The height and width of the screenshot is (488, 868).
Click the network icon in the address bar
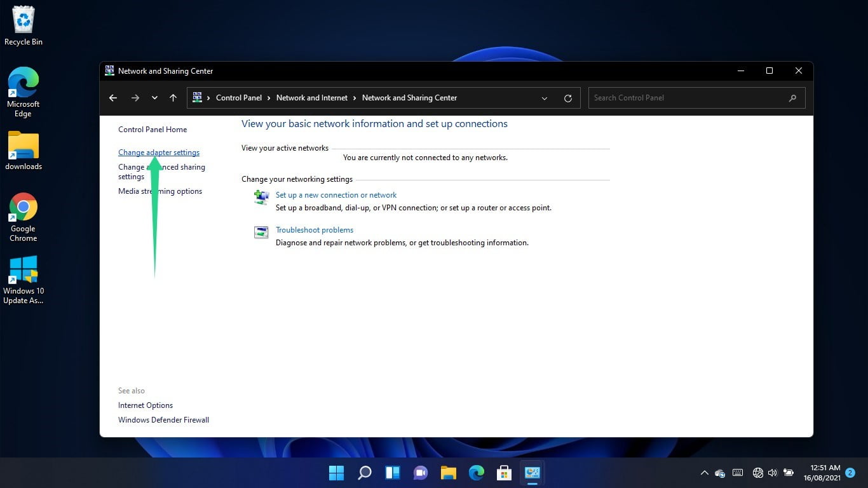[x=198, y=97]
